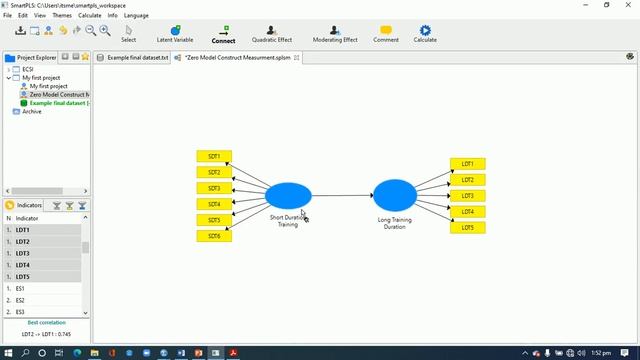640x360 pixels.
Task: Select the LDT3 indicator box on canvas
Action: pyautogui.click(x=468, y=196)
